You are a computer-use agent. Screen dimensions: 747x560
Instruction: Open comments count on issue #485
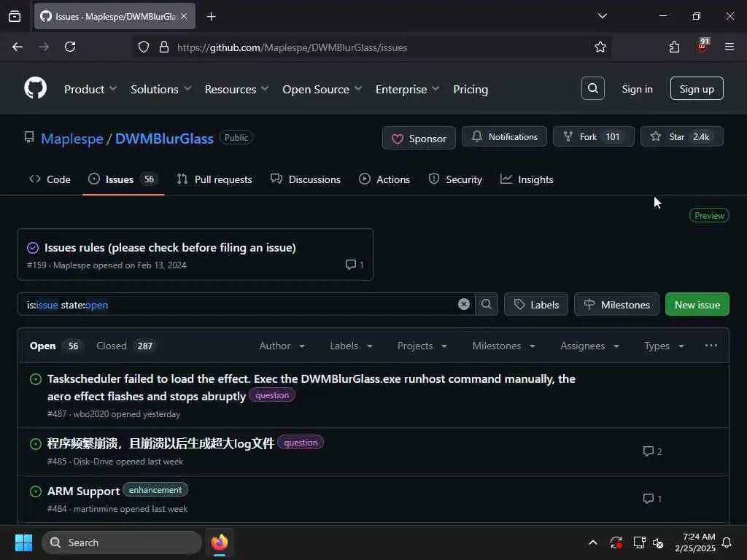652,451
